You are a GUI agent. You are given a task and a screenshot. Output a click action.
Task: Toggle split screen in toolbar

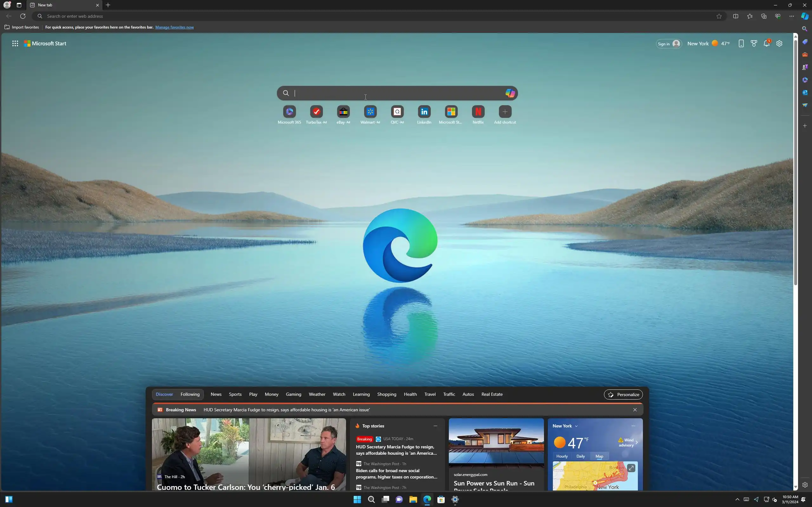(736, 16)
